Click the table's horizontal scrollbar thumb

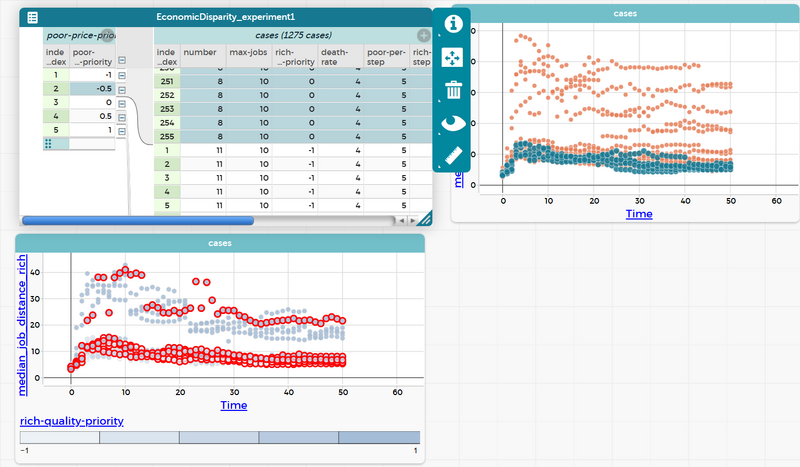click(x=138, y=220)
